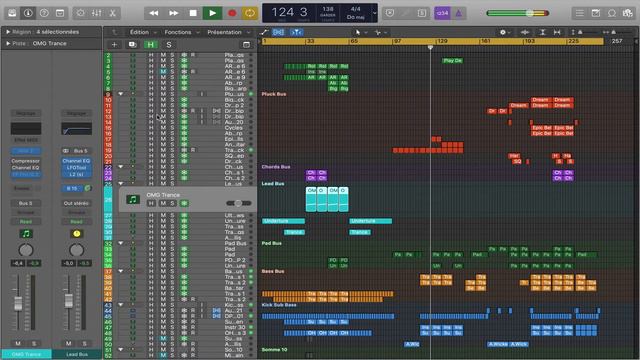The image size is (640, 360).
Task: Toggle the Flex display button
Action: (x=278, y=32)
